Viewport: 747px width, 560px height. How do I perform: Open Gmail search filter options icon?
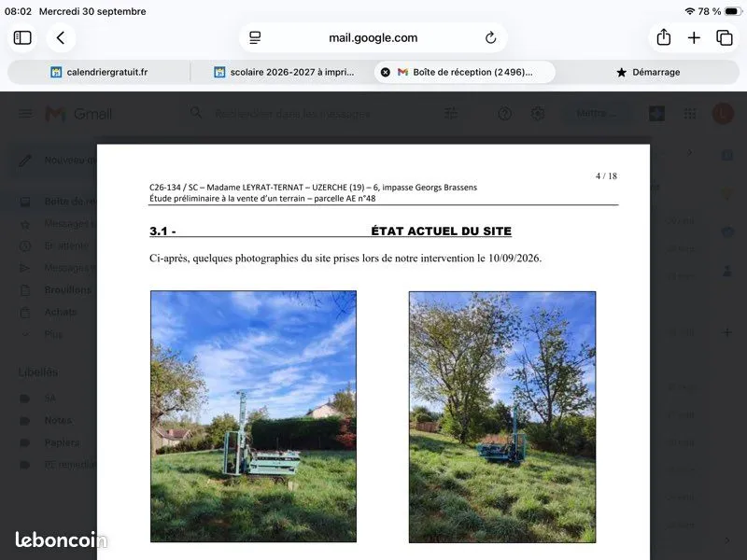[451, 113]
